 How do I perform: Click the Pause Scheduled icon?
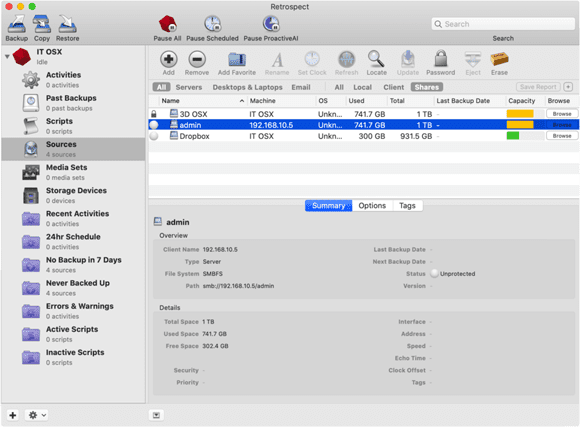coord(213,24)
